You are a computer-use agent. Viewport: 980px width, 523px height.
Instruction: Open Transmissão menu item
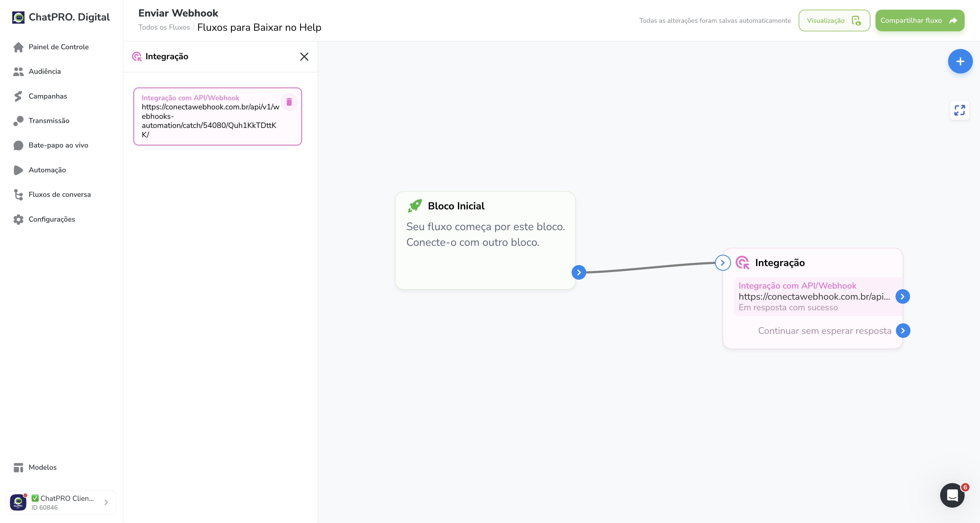[49, 121]
